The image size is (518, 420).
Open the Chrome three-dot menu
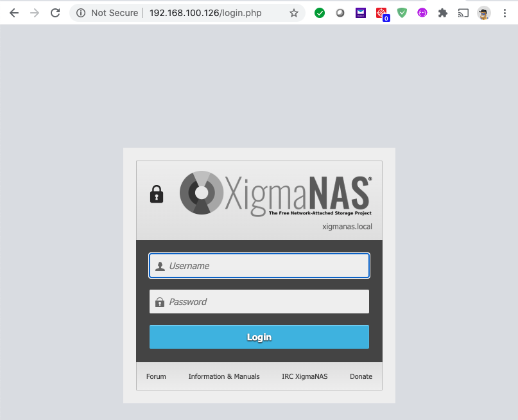(x=505, y=13)
